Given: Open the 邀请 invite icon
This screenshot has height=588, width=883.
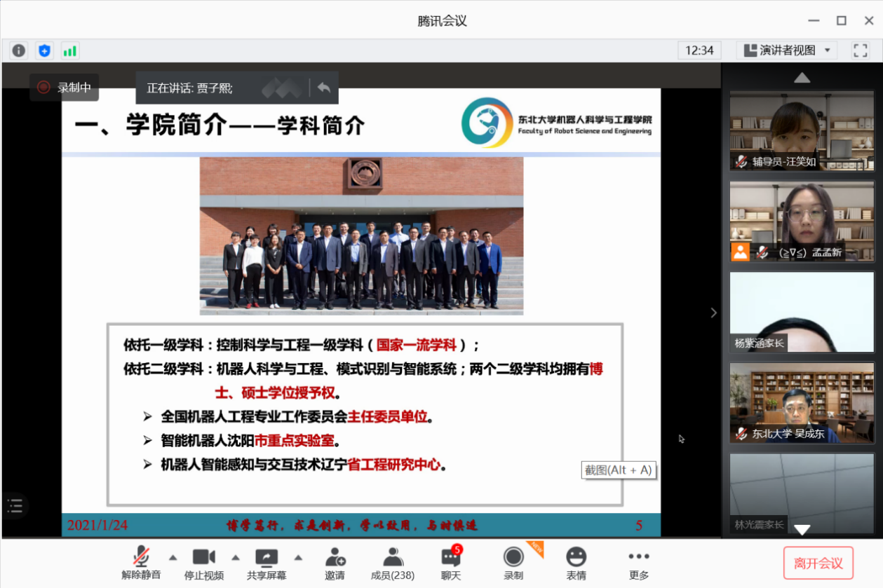Looking at the screenshot, I should pos(335,563).
